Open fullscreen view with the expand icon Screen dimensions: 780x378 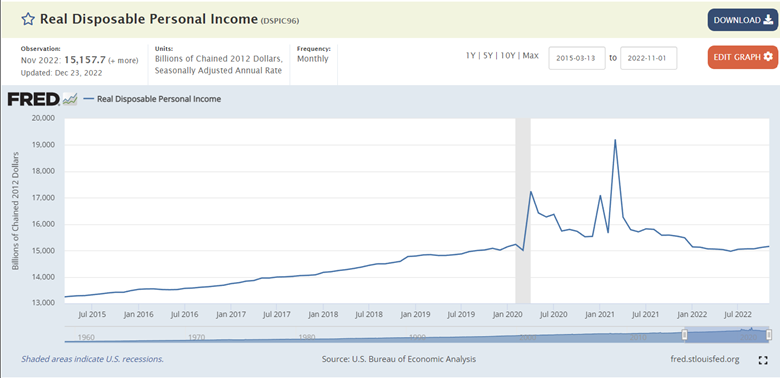coord(763,360)
